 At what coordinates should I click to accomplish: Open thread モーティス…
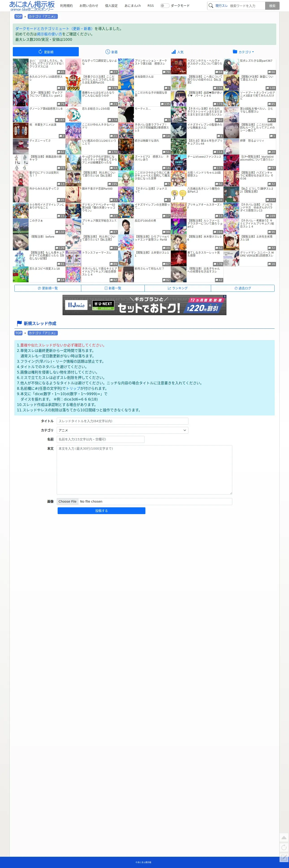[142, 109]
